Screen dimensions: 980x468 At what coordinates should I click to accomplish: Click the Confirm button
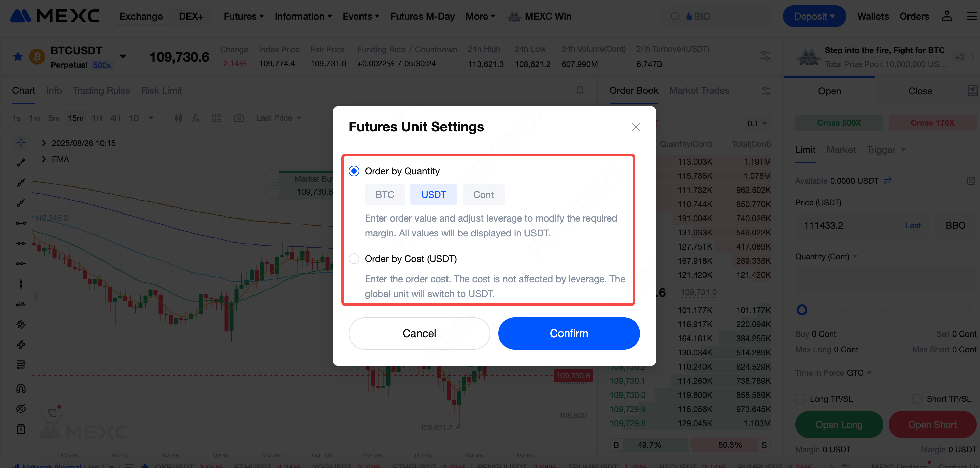pos(568,333)
